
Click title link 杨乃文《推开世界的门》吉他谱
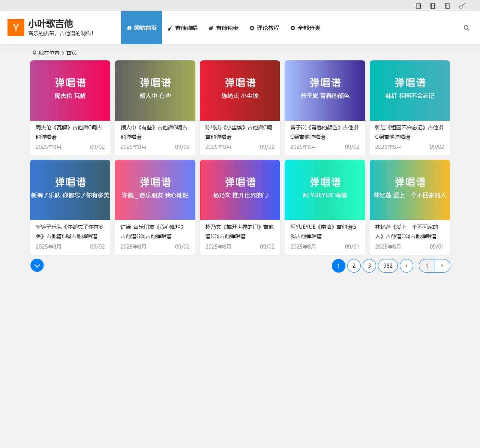pyautogui.click(x=240, y=231)
